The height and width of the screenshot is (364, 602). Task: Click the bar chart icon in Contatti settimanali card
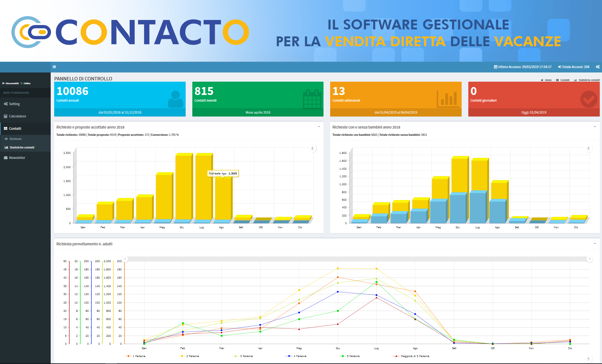[448, 99]
